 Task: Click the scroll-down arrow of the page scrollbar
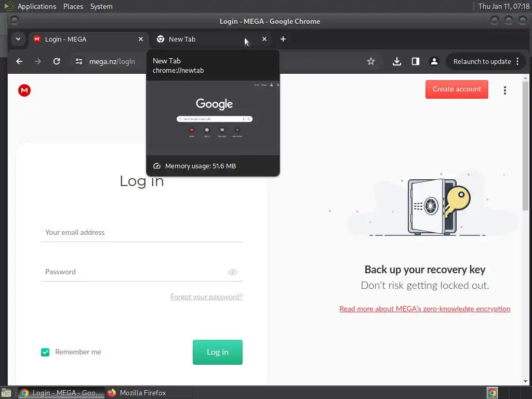click(x=526, y=382)
